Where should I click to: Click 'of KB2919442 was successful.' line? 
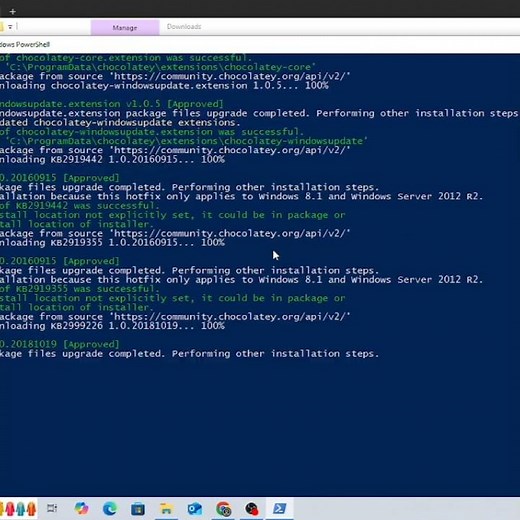79,205
